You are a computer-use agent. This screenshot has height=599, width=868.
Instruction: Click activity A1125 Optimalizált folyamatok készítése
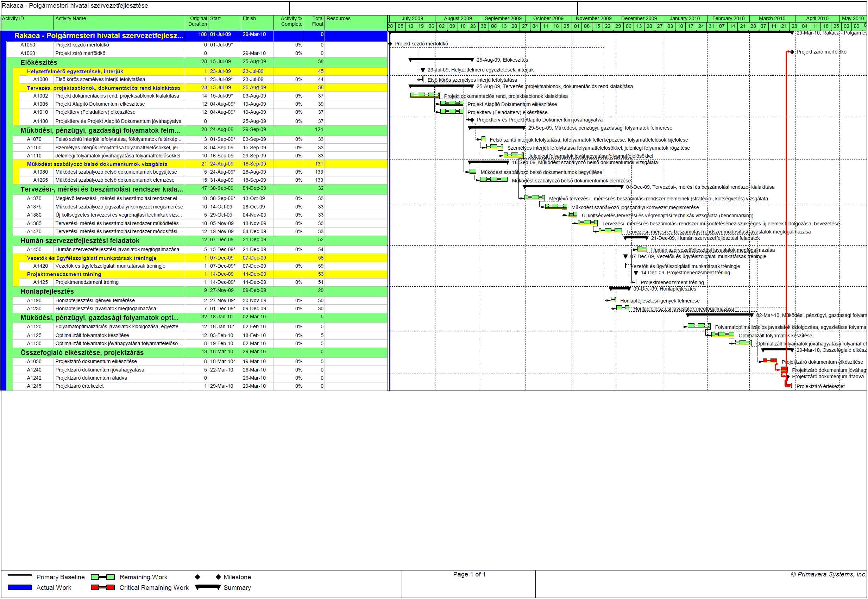[200, 335]
